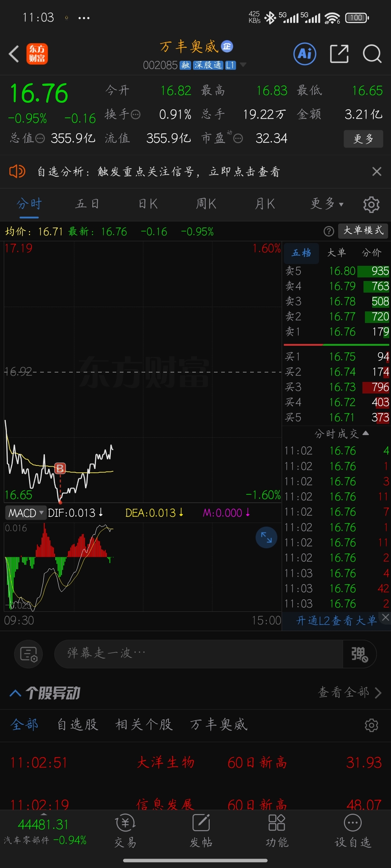This screenshot has width=391, height=868.
Task: Open the Ai assistant icon
Action: (x=304, y=54)
